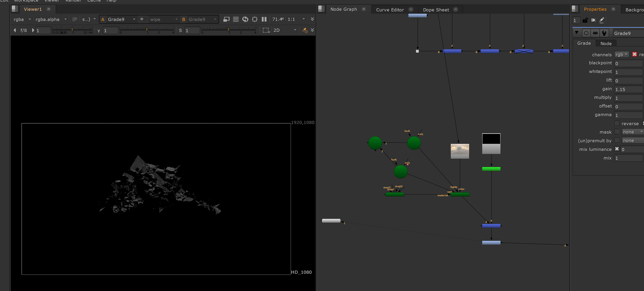This screenshot has width=644, height=291.
Task: Open the pixel sampler info eyedropper
Action: tap(305, 30)
